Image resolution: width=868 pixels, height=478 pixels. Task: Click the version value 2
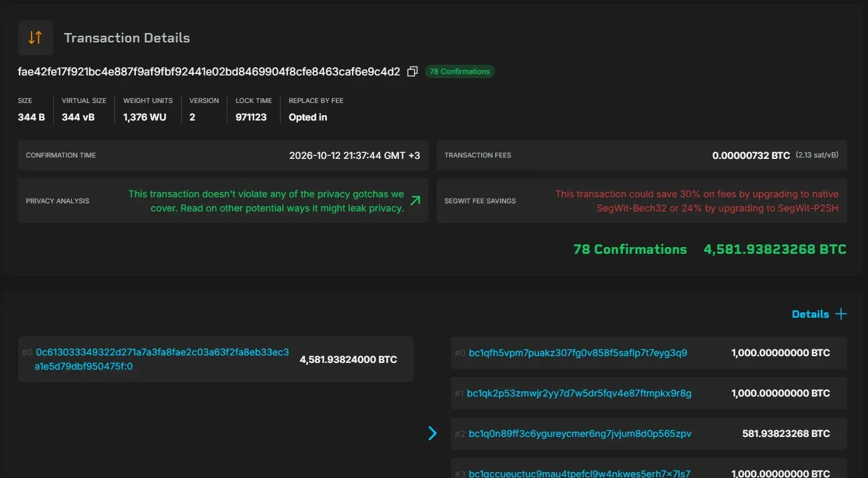(x=192, y=117)
